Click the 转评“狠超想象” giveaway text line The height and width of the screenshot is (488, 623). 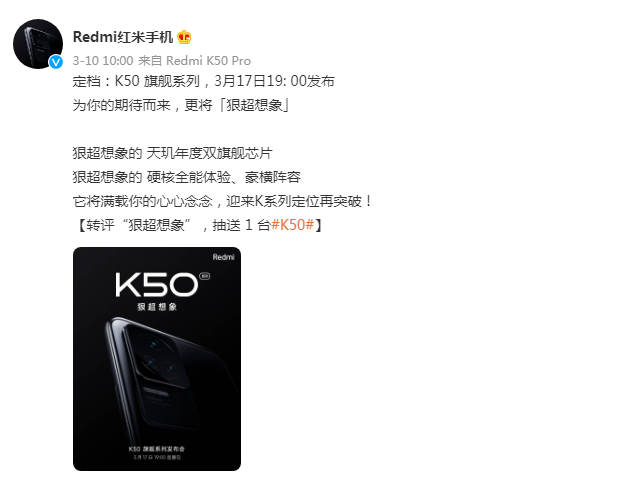point(199,225)
